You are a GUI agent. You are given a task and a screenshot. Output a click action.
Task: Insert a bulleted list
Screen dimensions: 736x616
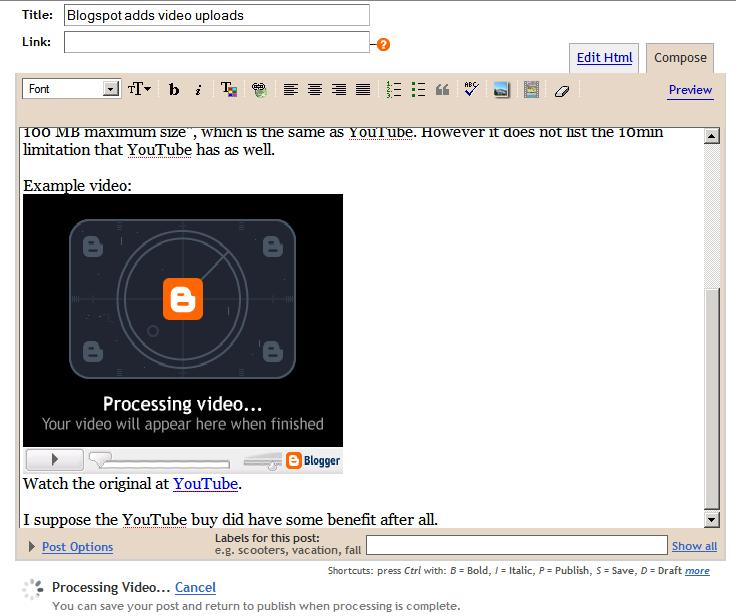point(418,89)
